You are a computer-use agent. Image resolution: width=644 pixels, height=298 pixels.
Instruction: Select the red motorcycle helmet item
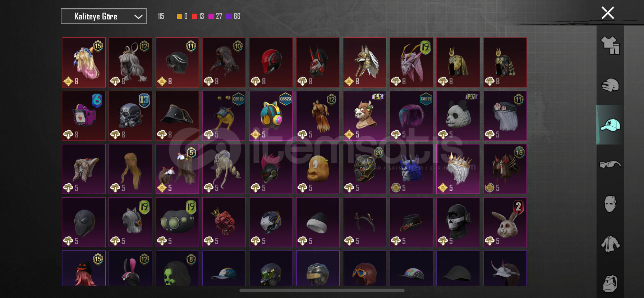[271, 62]
